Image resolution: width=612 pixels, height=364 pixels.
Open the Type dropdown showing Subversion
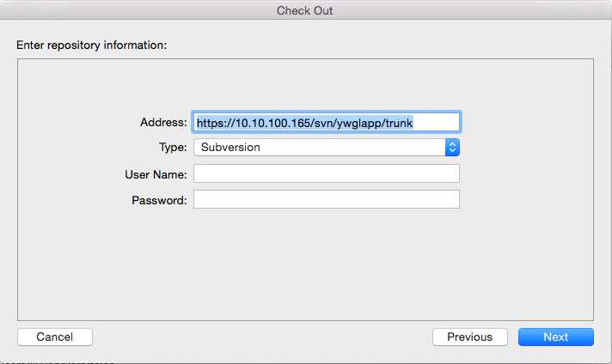click(327, 148)
